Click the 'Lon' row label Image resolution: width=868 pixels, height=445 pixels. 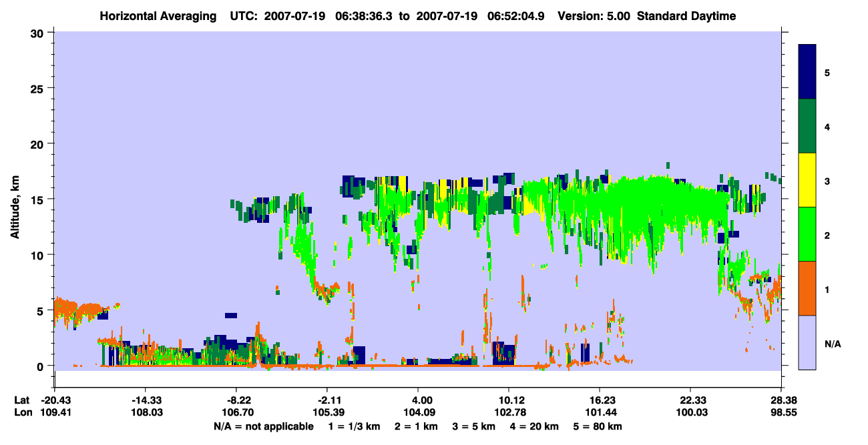coord(23,413)
